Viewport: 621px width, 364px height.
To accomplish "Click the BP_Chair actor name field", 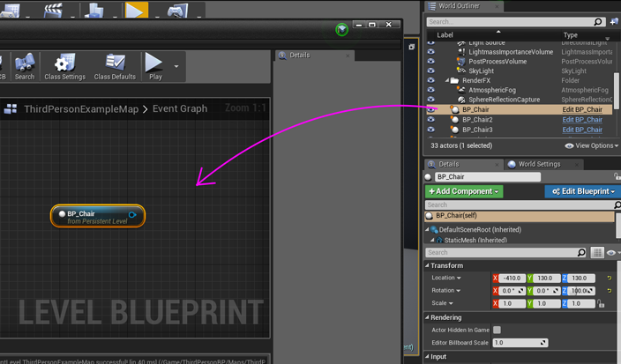I will pyautogui.click(x=488, y=177).
